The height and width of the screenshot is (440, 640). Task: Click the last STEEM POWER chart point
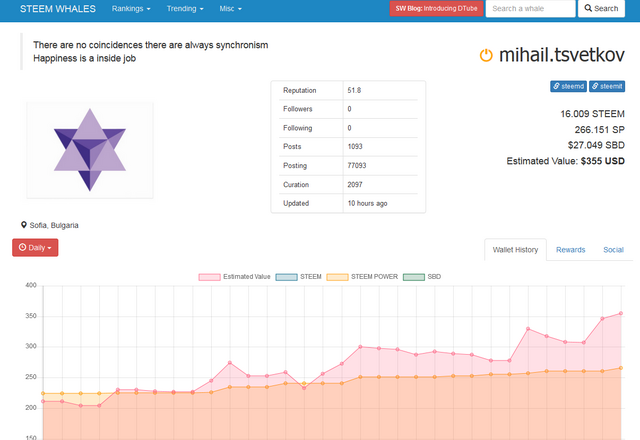pyautogui.click(x=621, y=368)
